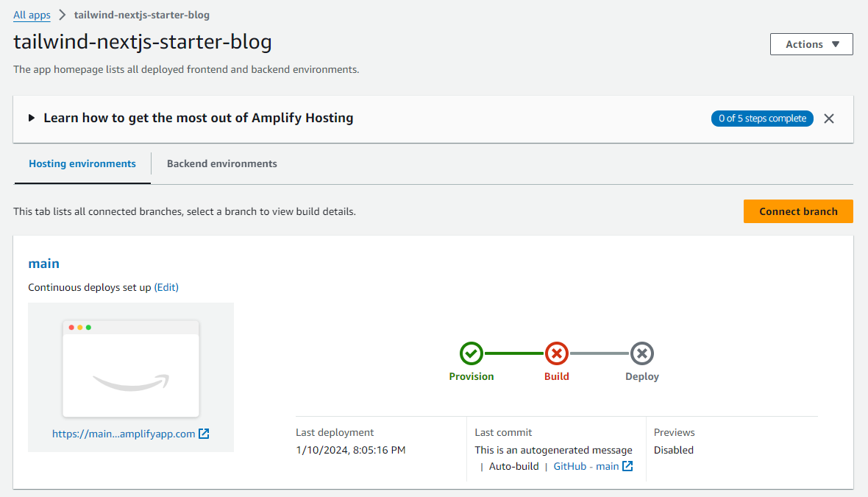
Task: Click the Provision stage label
Action: (x=472, y=376)
